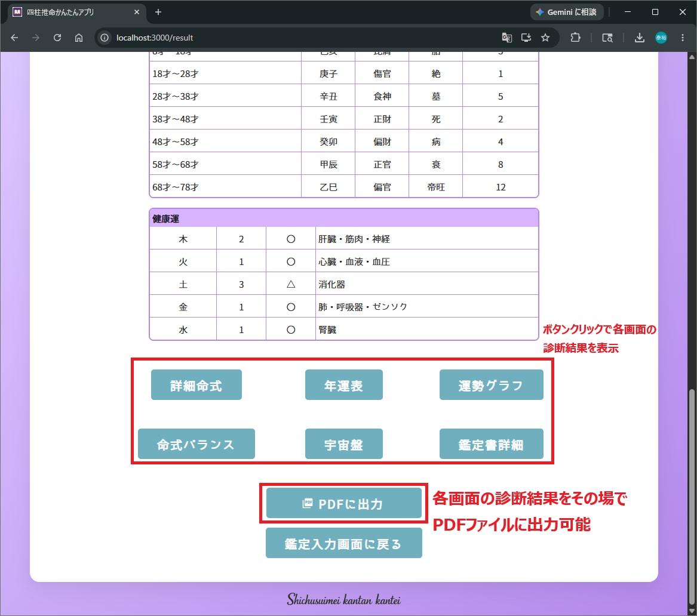
Task: Select the 58才～68才 age cell
Action: 225,164
